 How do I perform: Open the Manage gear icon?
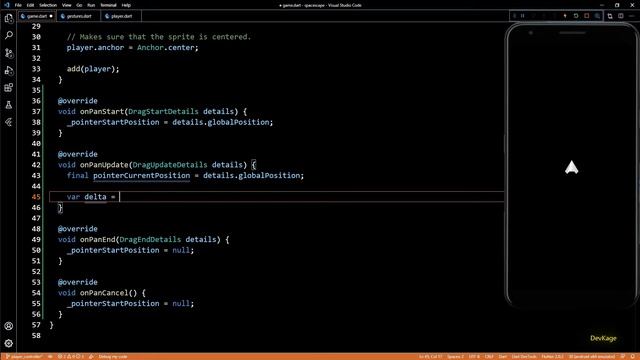(9, 343)
